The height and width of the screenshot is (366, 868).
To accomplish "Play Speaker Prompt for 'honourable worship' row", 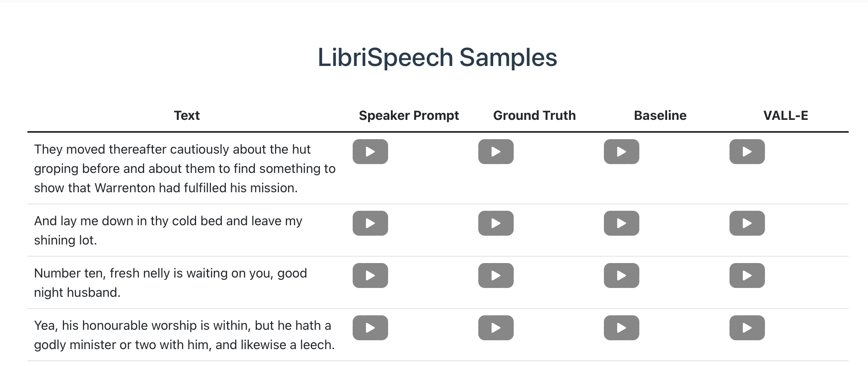I will tap(370, 328).
